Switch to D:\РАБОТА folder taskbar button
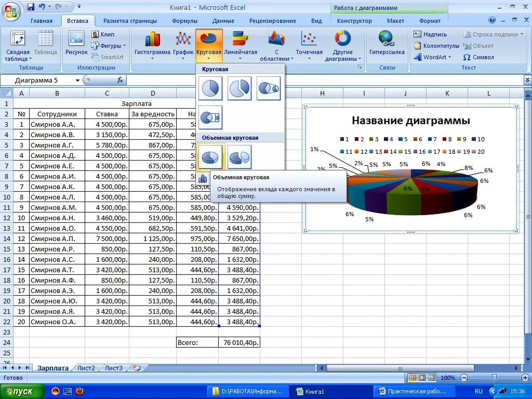This screenshot has width=532, height=399. tap(248, 391)
